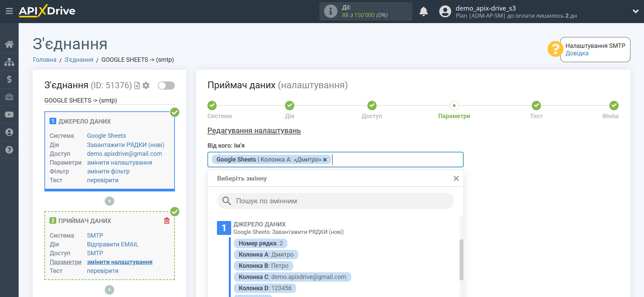The image size is (644, 297).
Task: Open the home icon in sidebar
Action: 9,44
